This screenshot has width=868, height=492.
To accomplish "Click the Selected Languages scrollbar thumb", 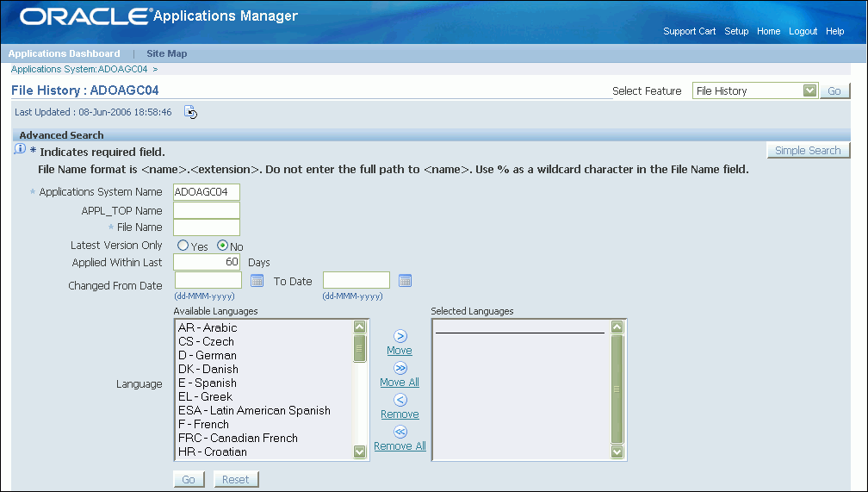I will 617,389.
